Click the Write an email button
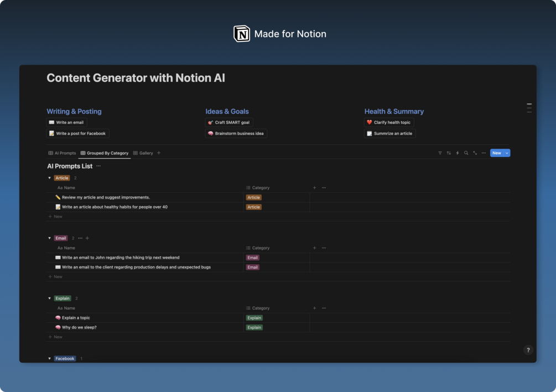 [66, 122]
